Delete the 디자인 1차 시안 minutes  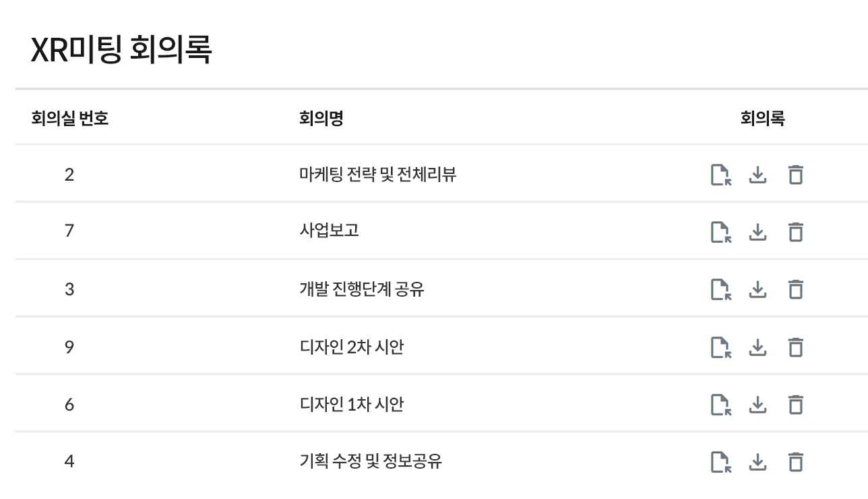796,405
